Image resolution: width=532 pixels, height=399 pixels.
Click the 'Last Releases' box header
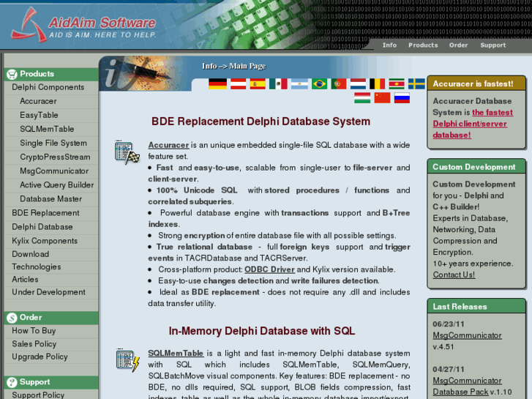point(476,307)
